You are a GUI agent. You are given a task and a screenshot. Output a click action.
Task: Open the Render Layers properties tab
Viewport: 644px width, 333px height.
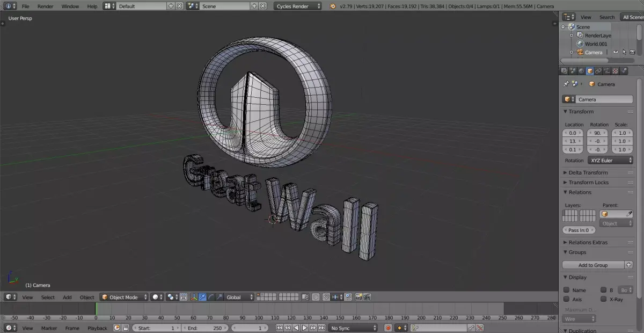564,71
